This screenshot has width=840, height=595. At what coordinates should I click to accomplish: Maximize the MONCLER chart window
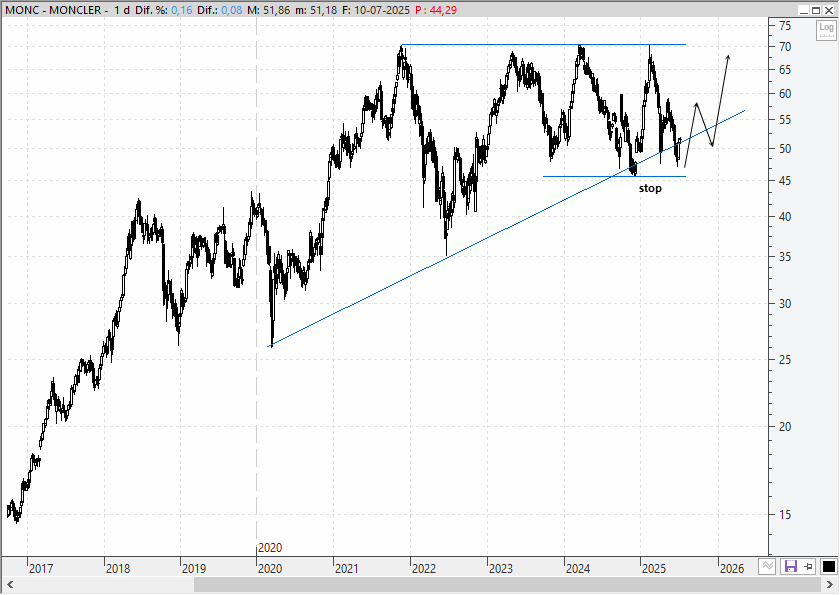tap(816, 10)
